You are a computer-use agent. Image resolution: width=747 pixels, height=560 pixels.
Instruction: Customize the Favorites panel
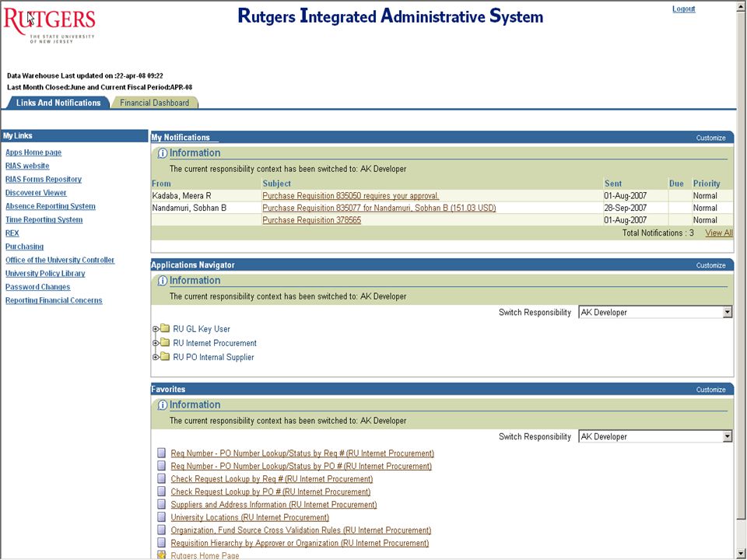(710, 390)
